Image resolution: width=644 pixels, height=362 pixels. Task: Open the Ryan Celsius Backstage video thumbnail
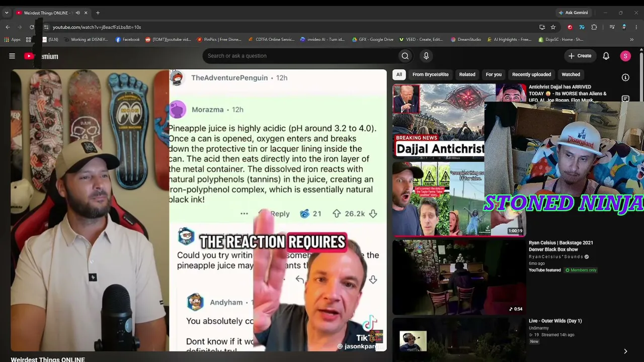coord(459,278)
